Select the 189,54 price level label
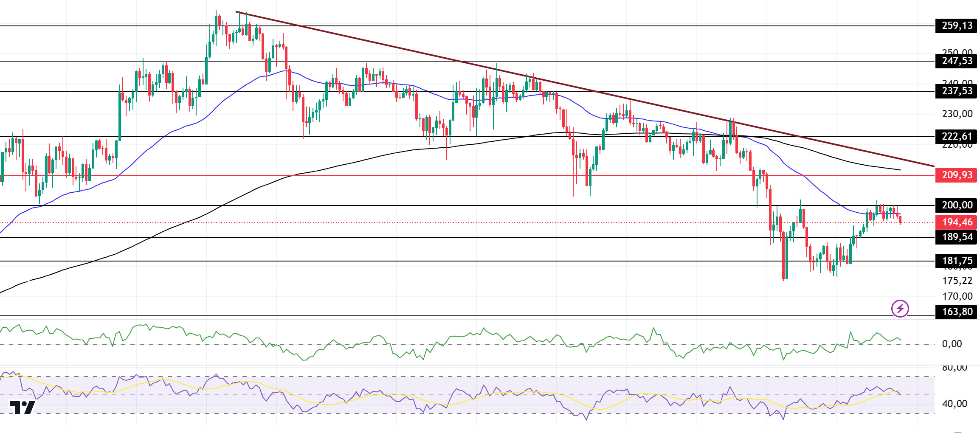This screenshot has height=433, width=980. pyautogui.click(x=956, y=237)
